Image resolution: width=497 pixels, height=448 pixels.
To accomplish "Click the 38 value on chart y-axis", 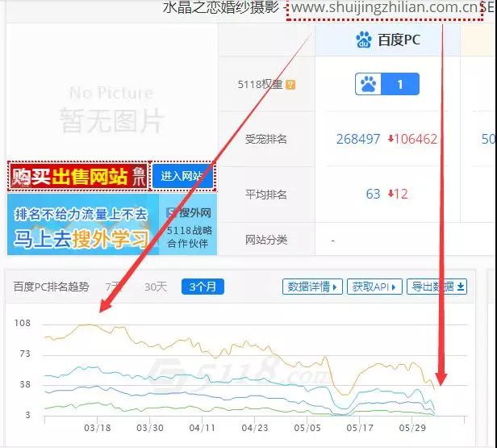I will pyautogui.click(x=25, y=384).
